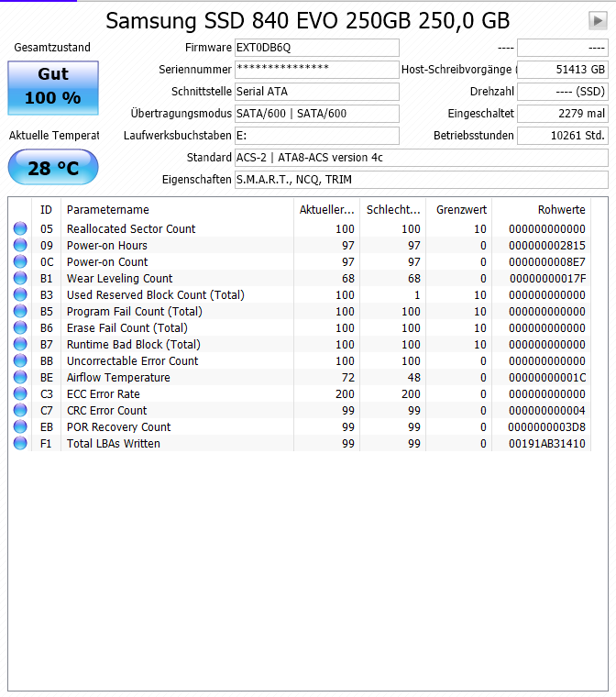Click the status orb for Used Reserved Block Count

click(x=20, y=294)
